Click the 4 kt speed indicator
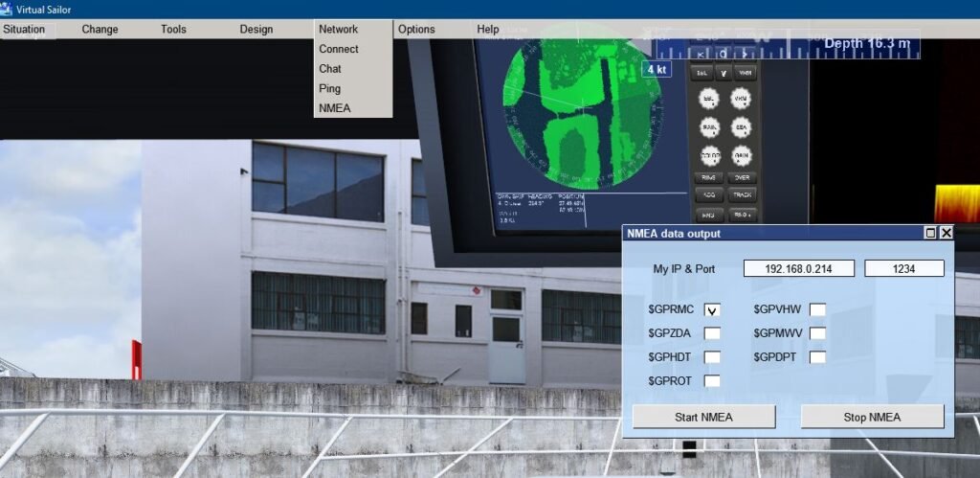980x478 pixels. [x=657, y=69]
